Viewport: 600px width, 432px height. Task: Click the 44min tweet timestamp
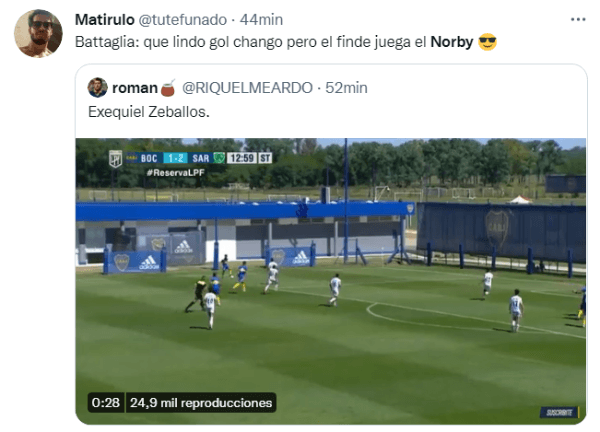coord(261,20)
